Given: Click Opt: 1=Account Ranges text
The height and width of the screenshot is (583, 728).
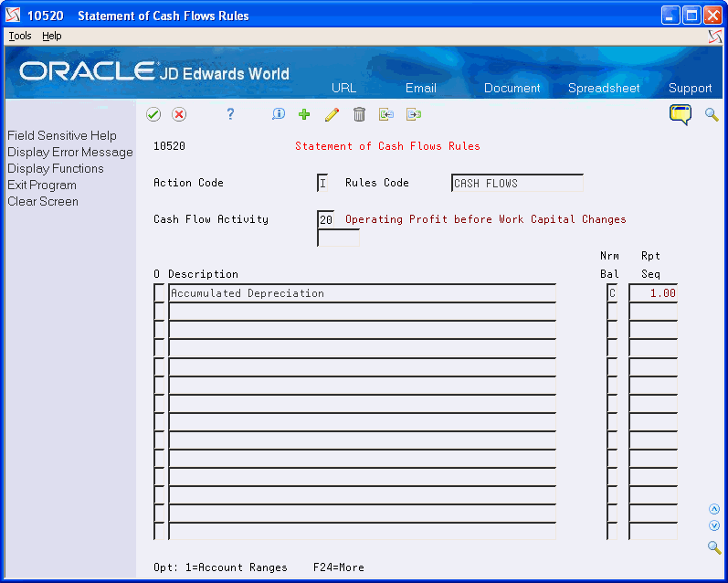Looking at the screenshot, I should [x=220, y=567].
